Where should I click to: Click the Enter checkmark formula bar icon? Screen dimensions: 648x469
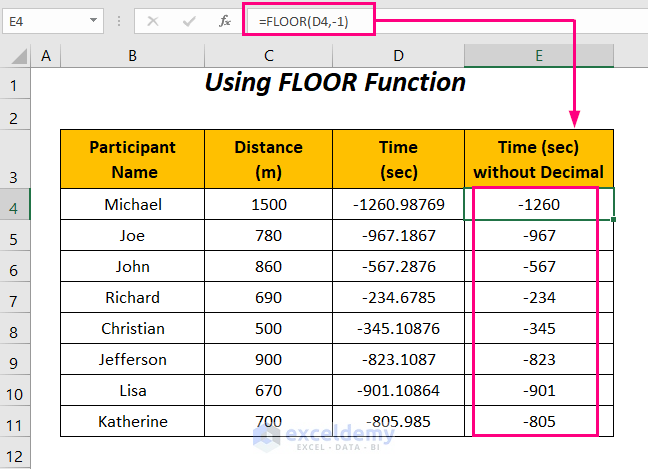tap(188, 21)
